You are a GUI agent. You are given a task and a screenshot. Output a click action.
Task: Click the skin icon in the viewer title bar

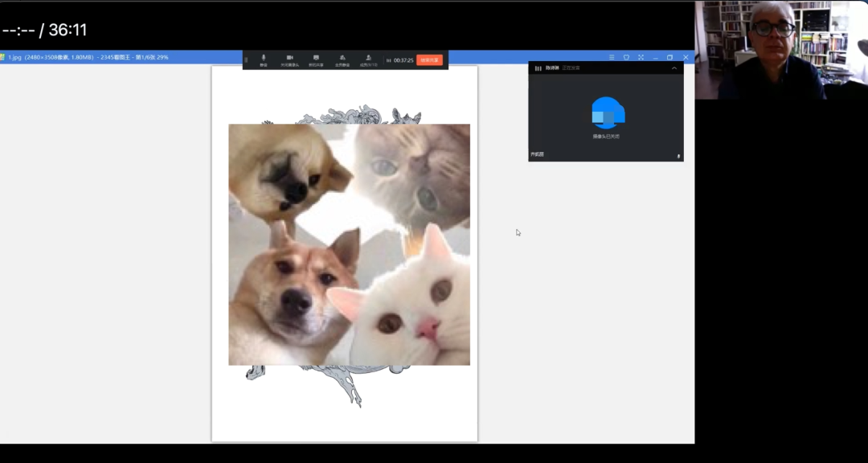click(x=626, y=57)
